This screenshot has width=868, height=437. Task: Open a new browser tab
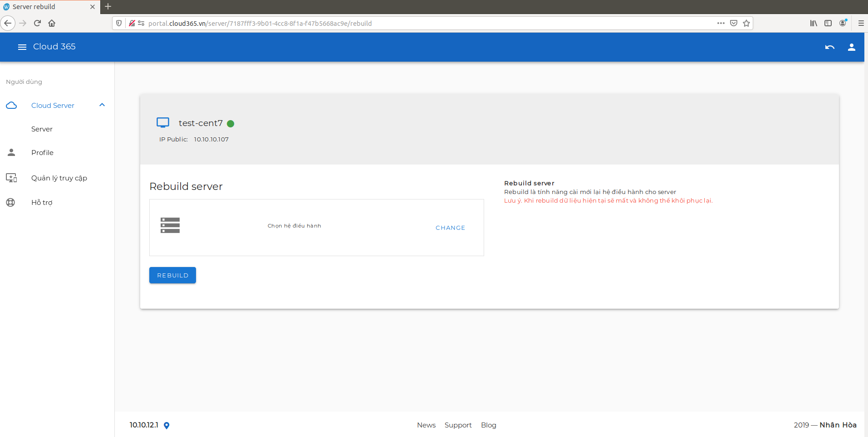click(x=108, y=6)
